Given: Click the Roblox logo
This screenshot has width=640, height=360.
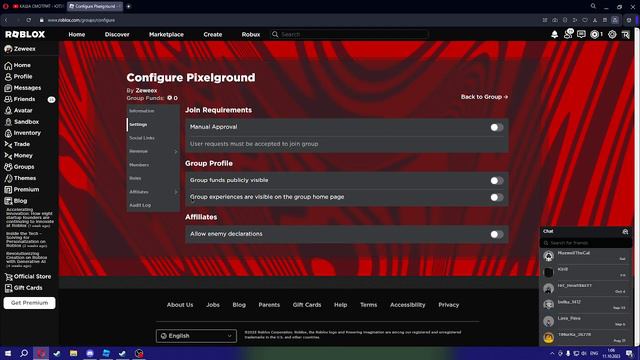Looking at the screenshot, I should [25, 35].
